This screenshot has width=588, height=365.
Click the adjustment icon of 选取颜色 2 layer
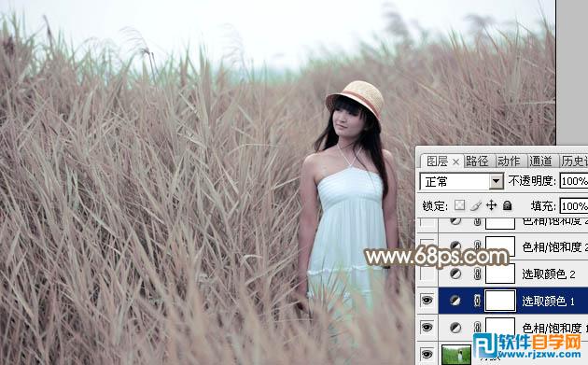(x=455, y=274)
